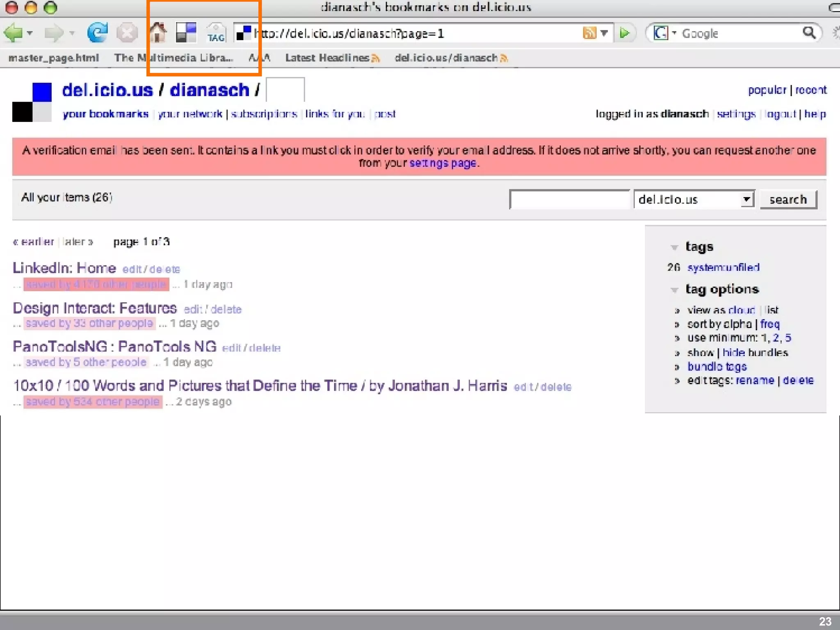Open the back button history dropdown

[30, 33]
